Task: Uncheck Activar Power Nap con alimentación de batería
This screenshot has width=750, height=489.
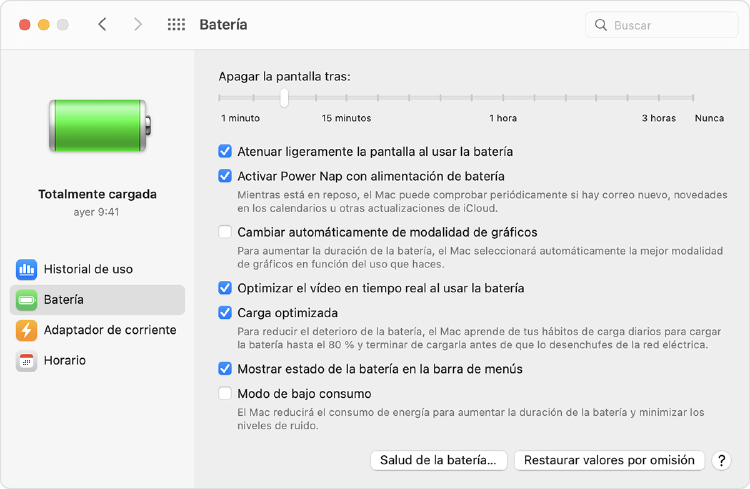Action: click(x=225, y=176)
